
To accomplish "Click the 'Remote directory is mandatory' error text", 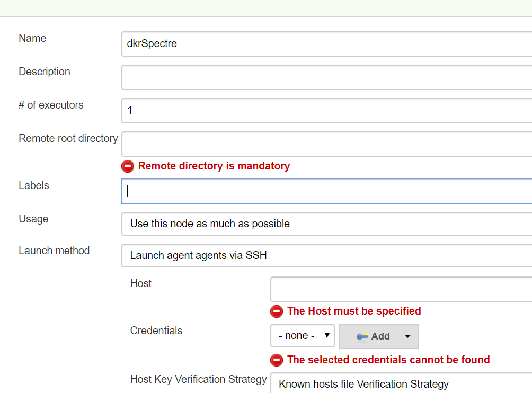I will coord(214,166).
